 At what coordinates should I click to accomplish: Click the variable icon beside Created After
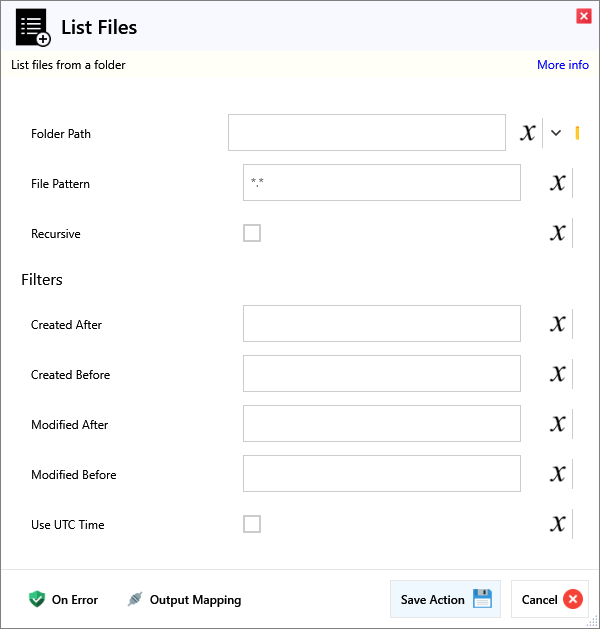pyautogui.click(x=558, y=324)
